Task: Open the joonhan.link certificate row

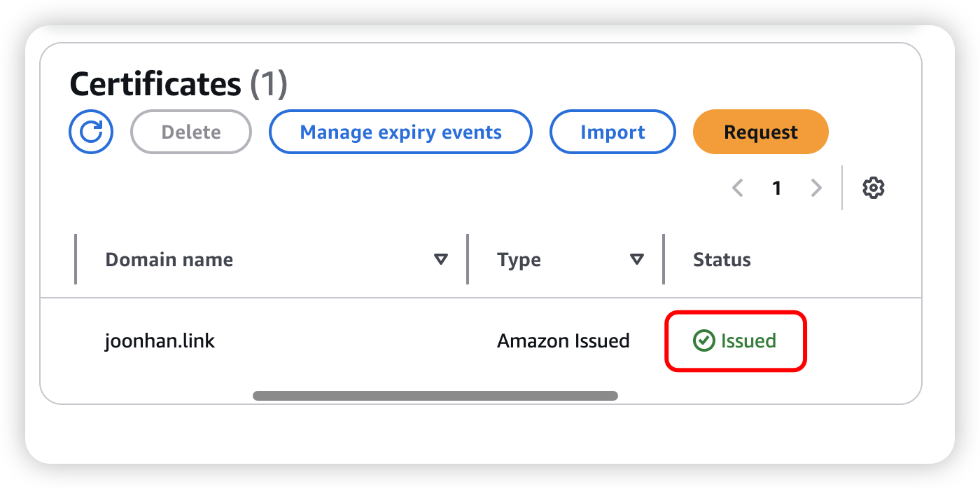Action: pos(160,341)
